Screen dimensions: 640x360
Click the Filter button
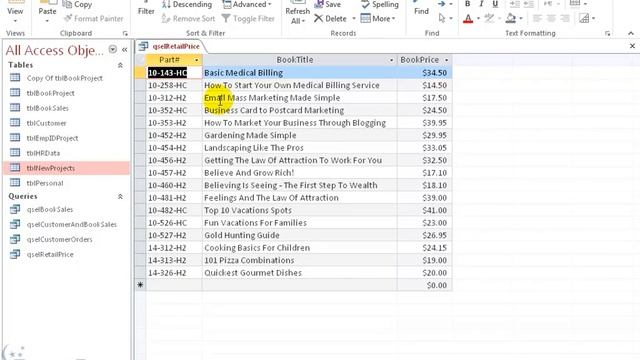[146, 11]
